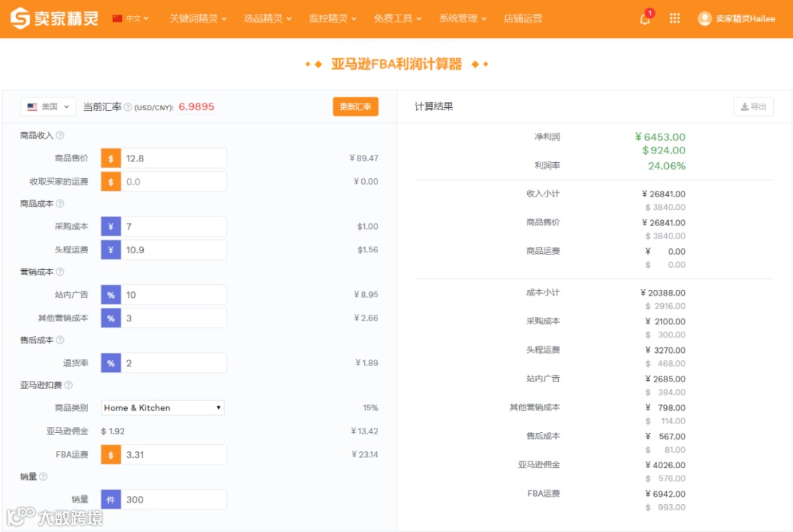793x532 pixels.
Task: Click the percent badge of 其他营销成本
Action: pyautogui.click(x=111, y=318)
